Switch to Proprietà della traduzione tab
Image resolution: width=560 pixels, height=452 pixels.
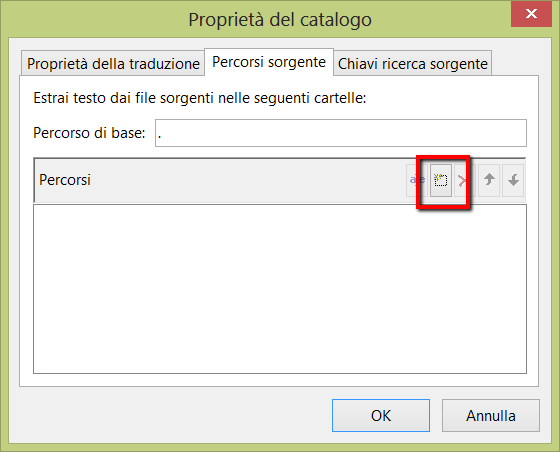coord(113,64)
